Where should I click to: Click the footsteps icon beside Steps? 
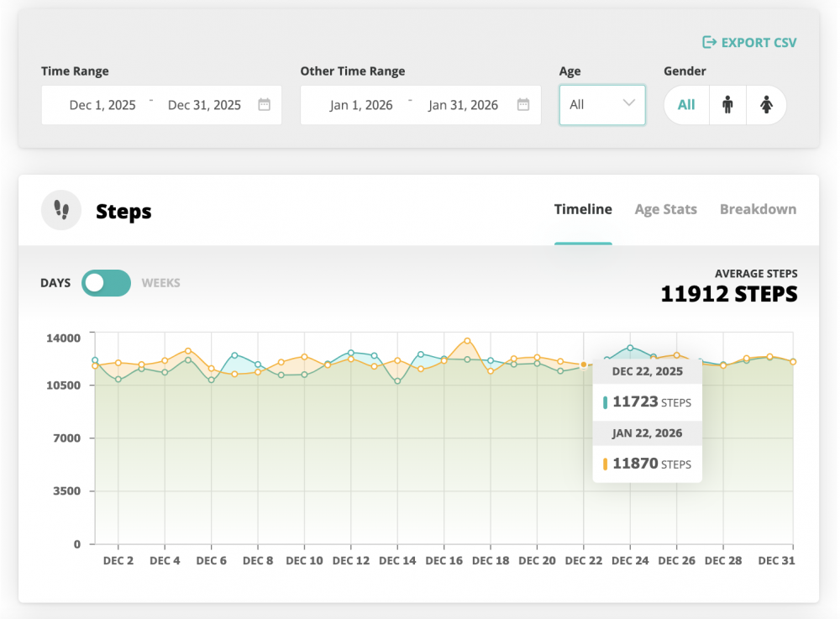pyautogui.click(x=61, y=210)
